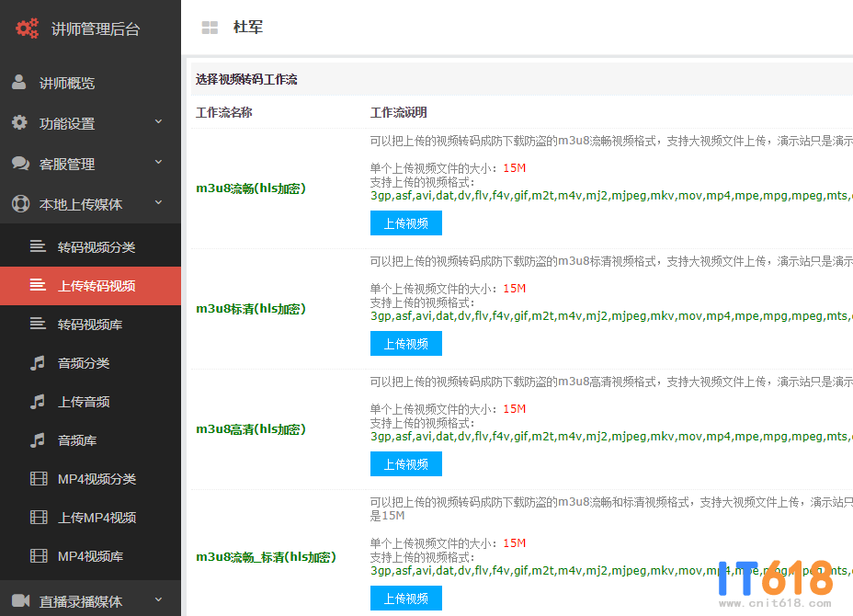Collapse the 本地上传媒体 chevron
Screen dimensions: 853x616
pyautogui.click(x=158, y=202)
